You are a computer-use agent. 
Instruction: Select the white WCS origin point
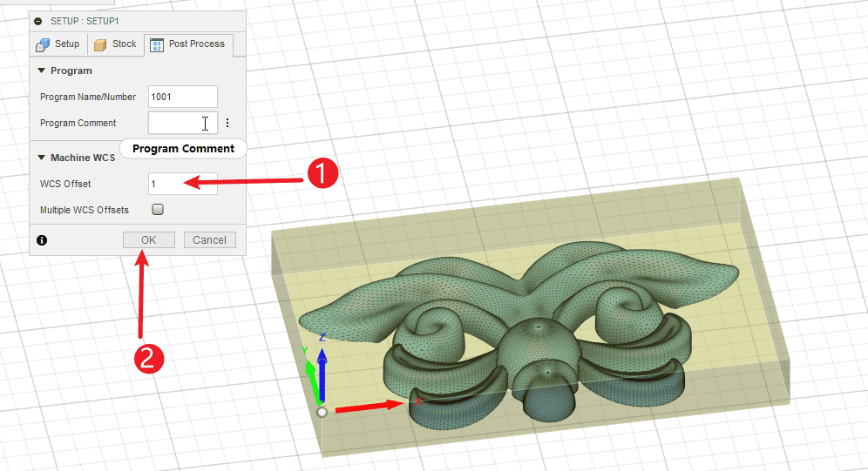(322, 412)
